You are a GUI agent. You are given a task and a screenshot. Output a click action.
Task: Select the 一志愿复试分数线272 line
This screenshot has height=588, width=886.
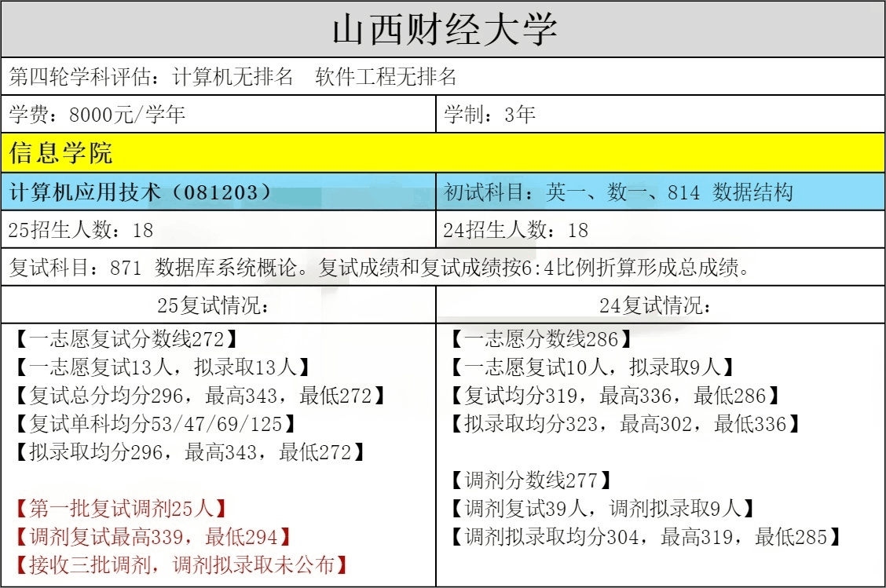tap(126, 339)
